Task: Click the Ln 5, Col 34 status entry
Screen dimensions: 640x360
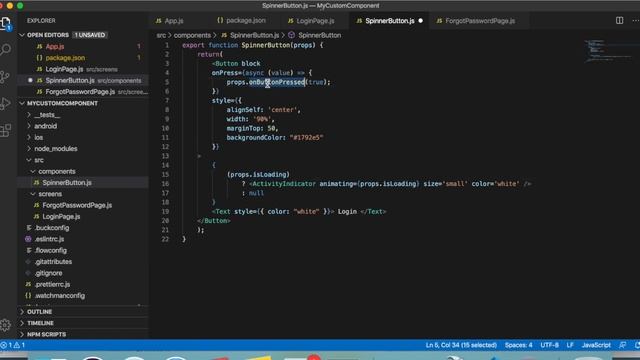Action: [461, 345]
